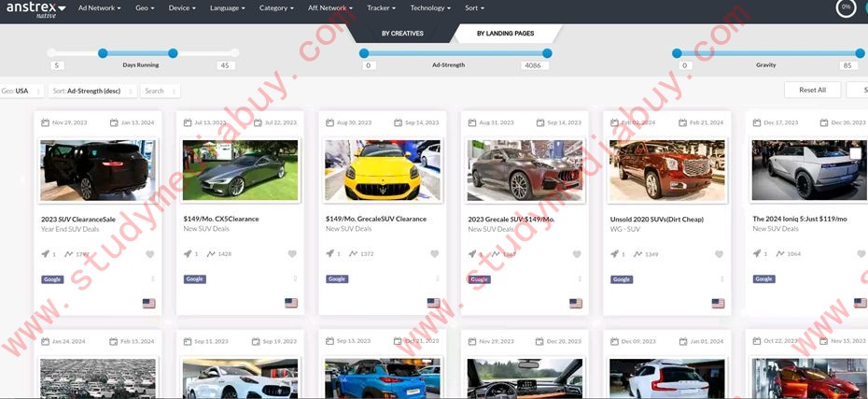Favorite the $149/Mo. CX5Clearance card heart
868x399 pixels.
tap(292, 254)
